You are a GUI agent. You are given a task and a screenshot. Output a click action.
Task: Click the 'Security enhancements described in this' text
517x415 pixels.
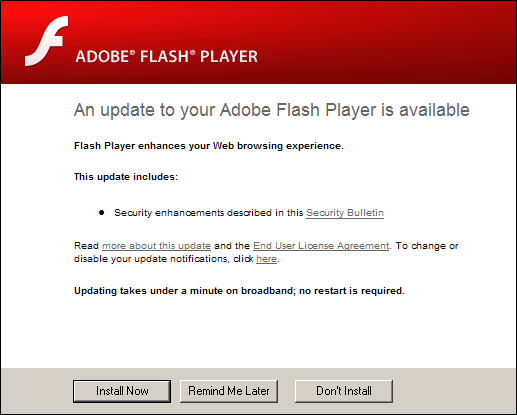[209, 213]
